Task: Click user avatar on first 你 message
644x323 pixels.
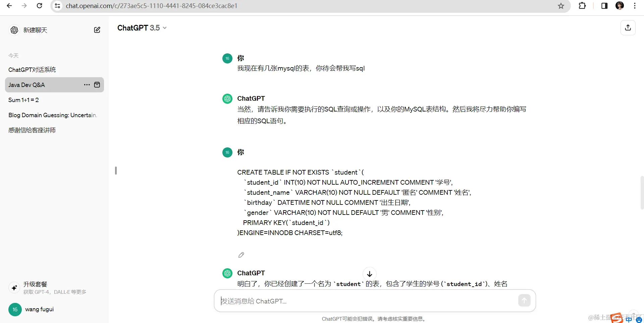Action: (x=227, y=58)
